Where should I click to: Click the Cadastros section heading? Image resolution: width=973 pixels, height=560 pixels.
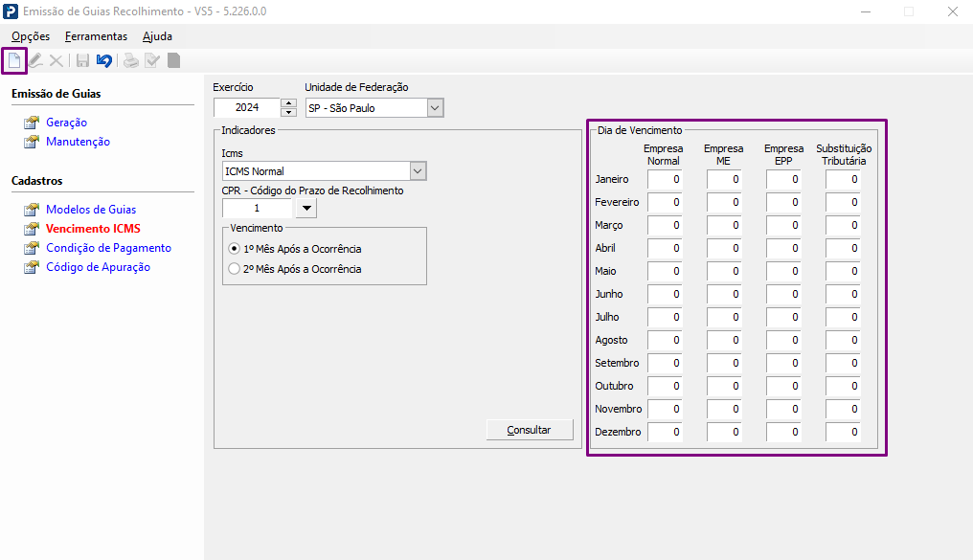37,181
